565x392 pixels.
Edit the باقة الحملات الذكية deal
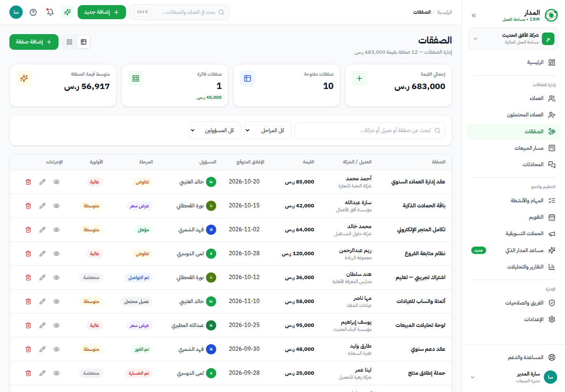[x=42, y=206]
